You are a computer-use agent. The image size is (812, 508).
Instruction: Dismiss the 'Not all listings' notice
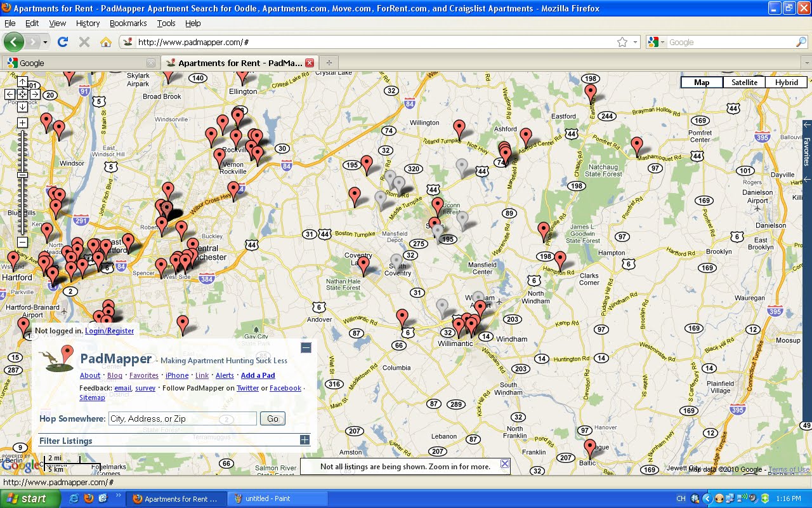pyautogui.click(x=504, y=464)
